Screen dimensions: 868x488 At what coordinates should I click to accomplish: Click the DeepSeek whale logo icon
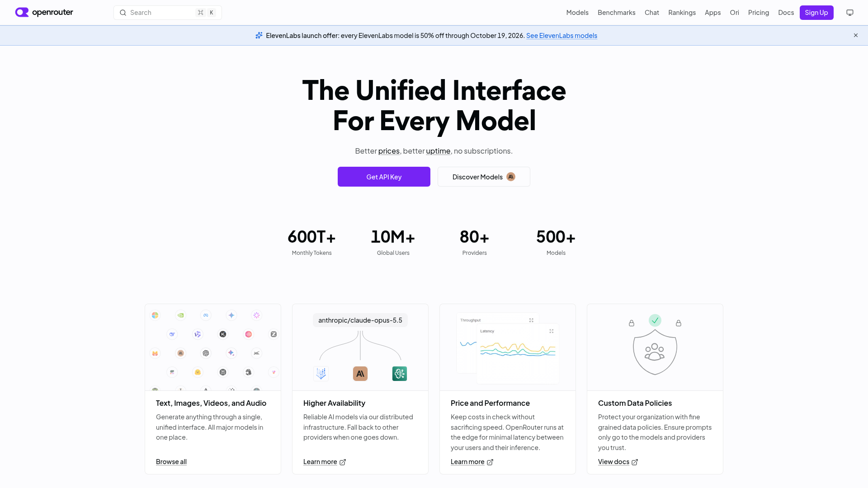point(172,334)
